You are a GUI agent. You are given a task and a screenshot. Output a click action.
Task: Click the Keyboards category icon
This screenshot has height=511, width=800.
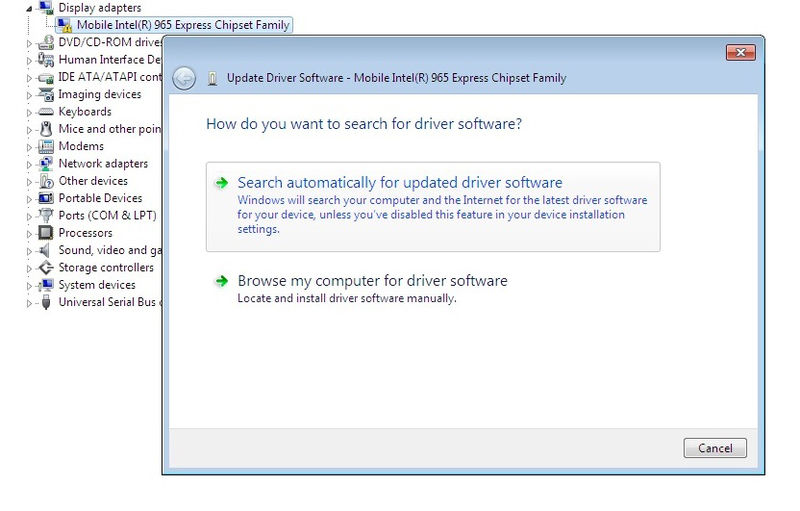coord(45,112)
